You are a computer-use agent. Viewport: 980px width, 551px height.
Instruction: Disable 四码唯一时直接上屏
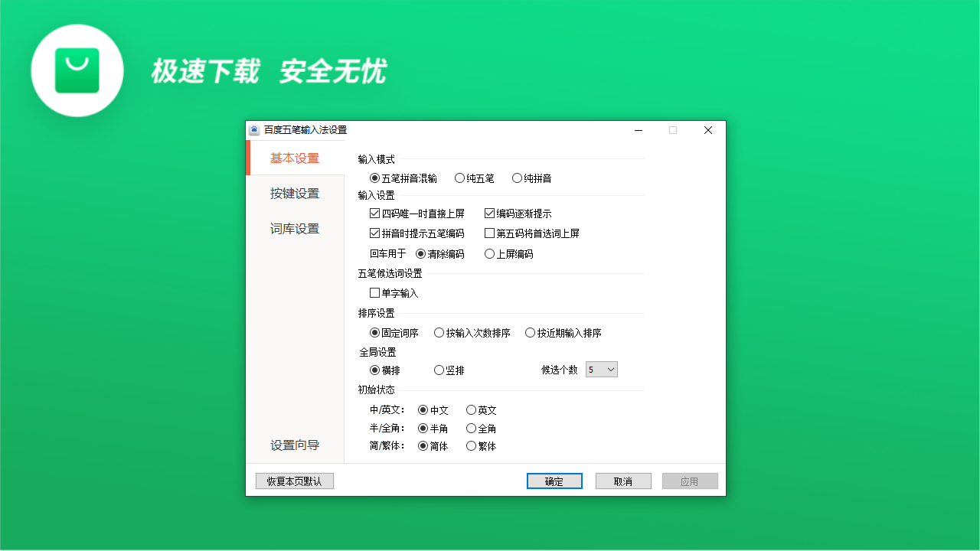click(375, 213)
